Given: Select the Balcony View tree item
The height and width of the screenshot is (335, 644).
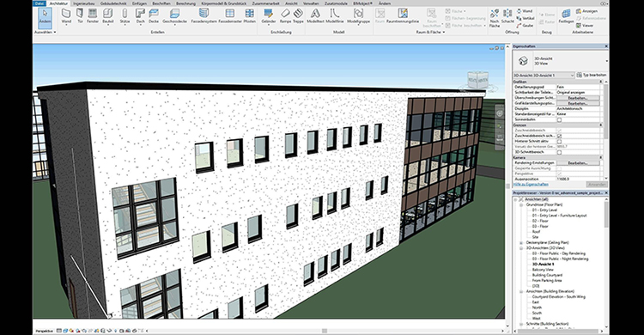Looking at the screenshot, I should click(543, 270).
